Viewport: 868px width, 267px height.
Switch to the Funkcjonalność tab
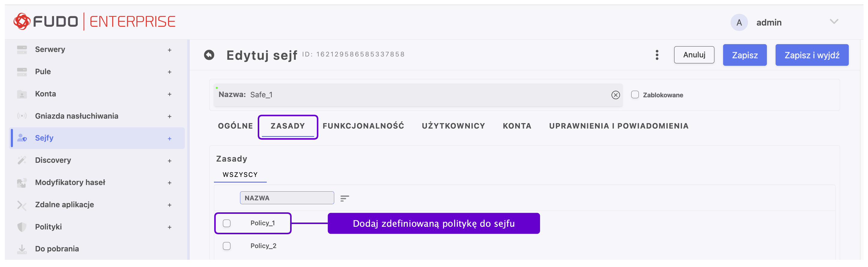click(x=363, y=126)
